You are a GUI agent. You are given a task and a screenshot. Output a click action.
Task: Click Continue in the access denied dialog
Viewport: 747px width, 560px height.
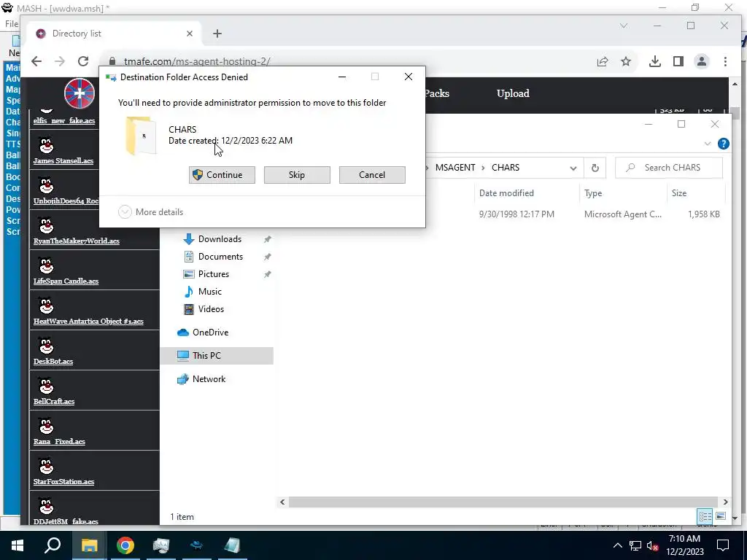point(222,175)
